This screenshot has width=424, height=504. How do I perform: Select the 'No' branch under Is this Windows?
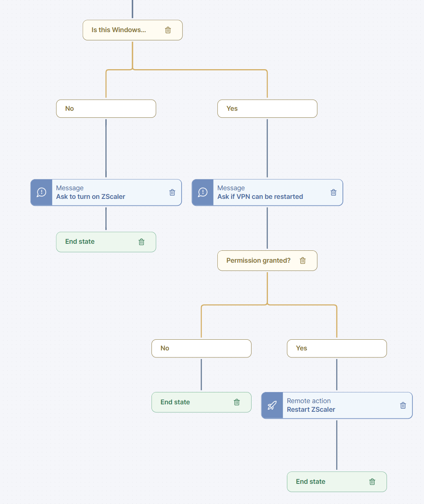[106, 109]
